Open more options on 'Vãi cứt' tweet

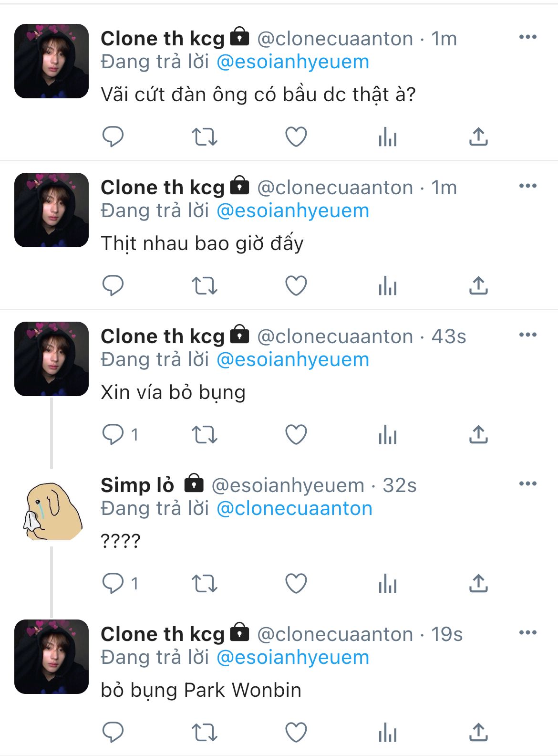[x=528, y=37]
